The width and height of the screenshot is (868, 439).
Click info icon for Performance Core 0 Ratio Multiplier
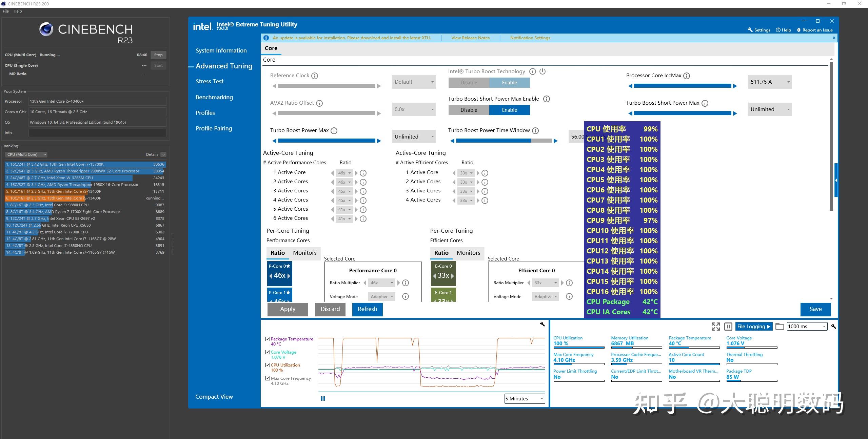[406, 283]
